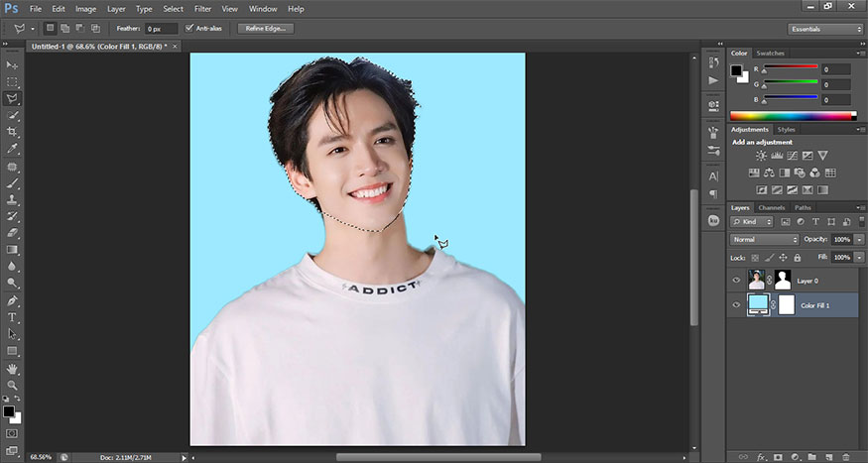Open the Filter menu

202,8
